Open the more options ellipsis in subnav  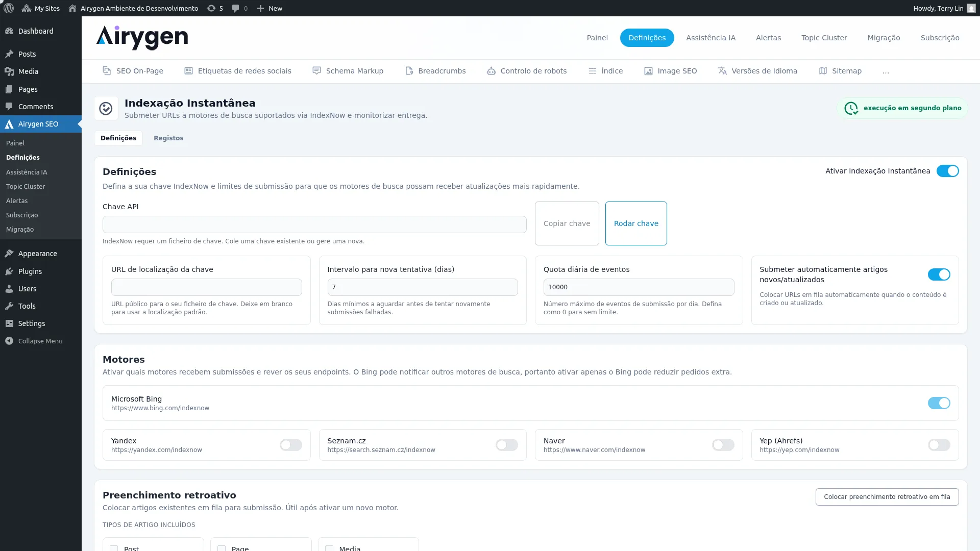[x=886, y=71]
